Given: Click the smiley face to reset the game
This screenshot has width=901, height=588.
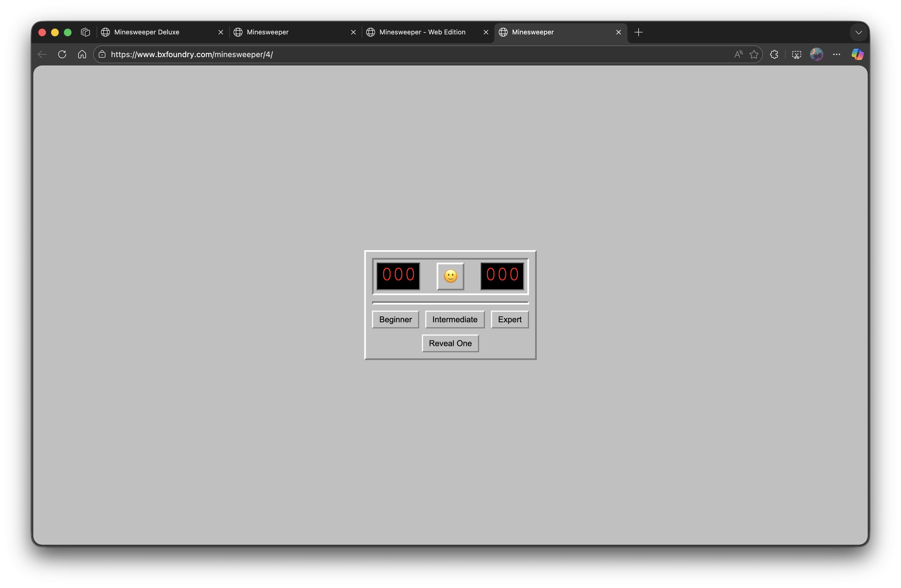Looking at the screenshot, I should pyautogui.click(x=450, y=276).
